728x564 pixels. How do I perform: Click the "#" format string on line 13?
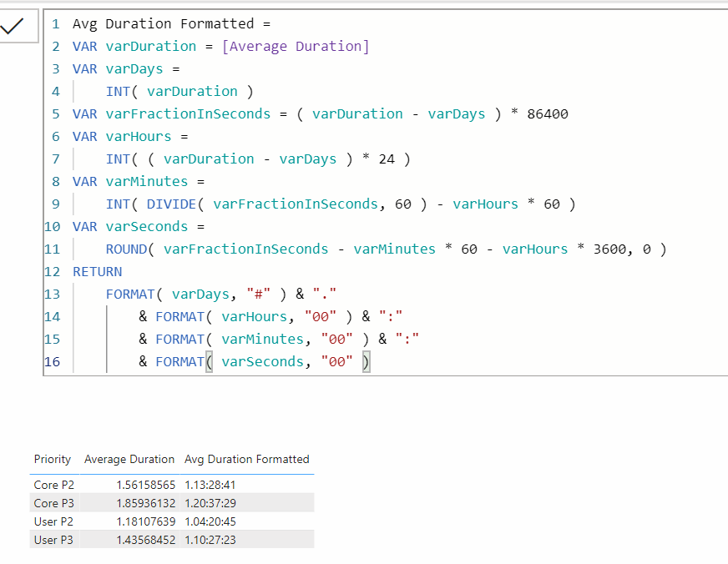click(258, 294)
